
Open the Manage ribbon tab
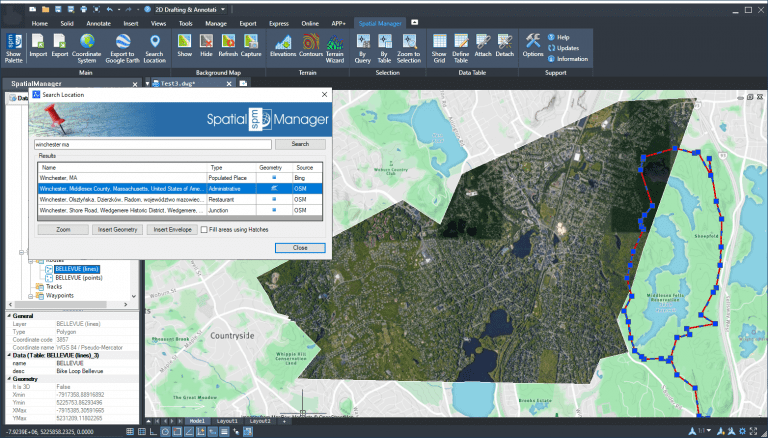[x=216, y=24]
